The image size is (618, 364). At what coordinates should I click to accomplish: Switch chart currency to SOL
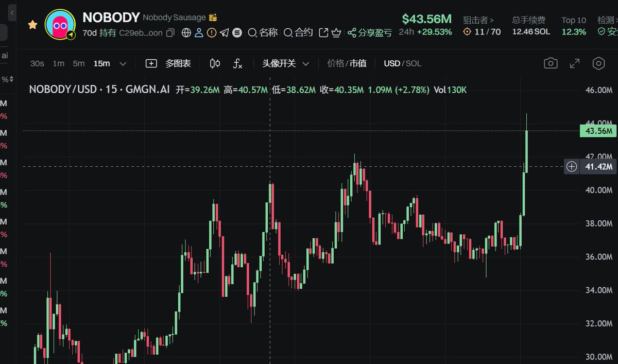tap(413, 63)
